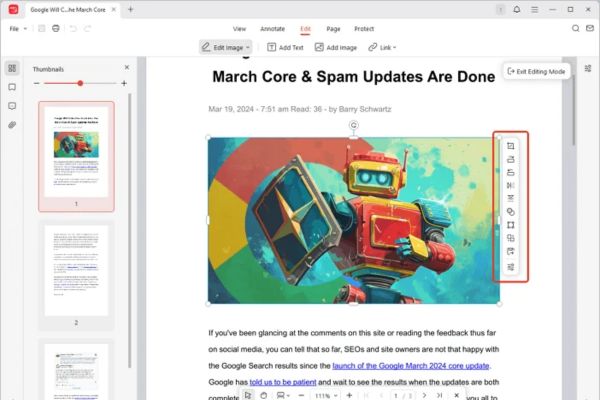Image resolution: width=600 pixels, height=400 pixels.
Task: Open the Comments panel in the sidebar
Action: click(12, 106)
